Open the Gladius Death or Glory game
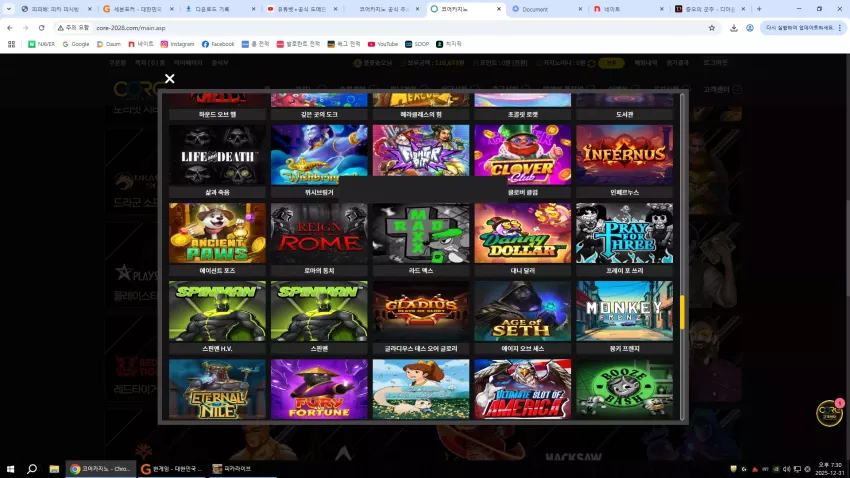Screen dimensions: 850x478 (421, 311)
